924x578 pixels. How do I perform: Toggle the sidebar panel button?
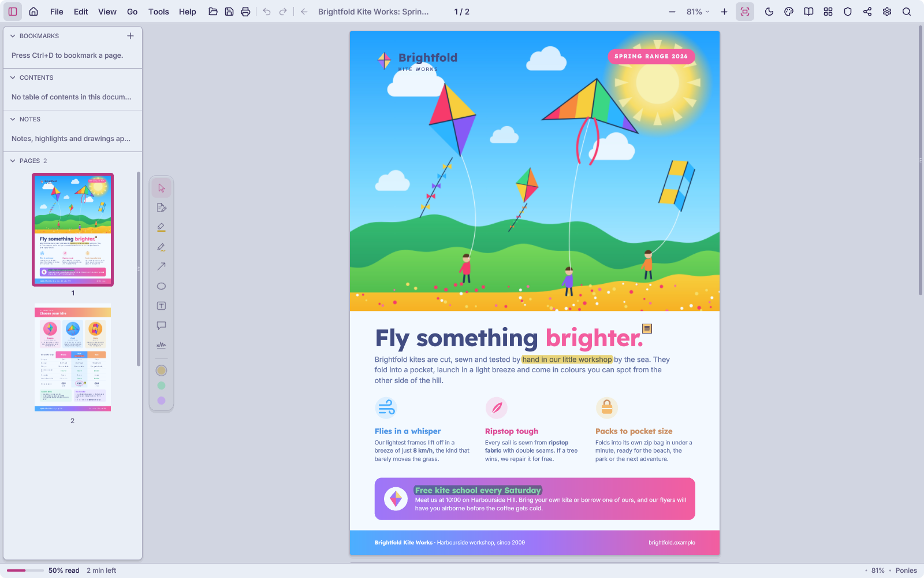coord(13,12)
